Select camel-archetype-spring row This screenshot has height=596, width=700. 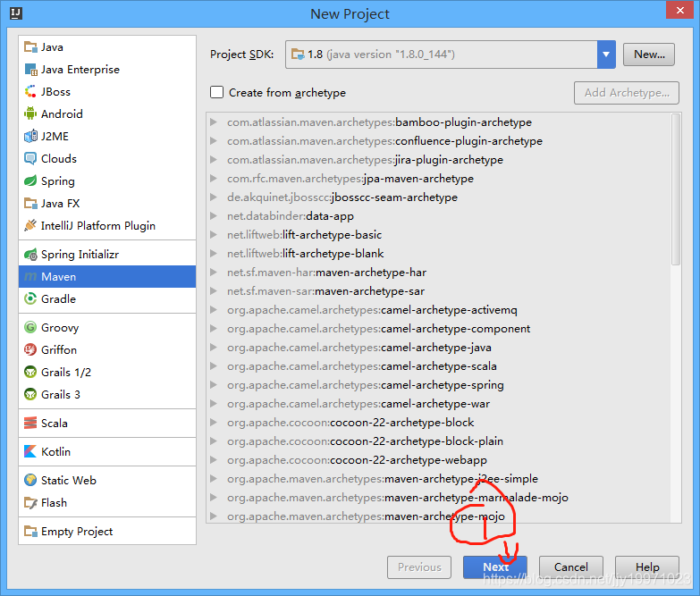coord(440,384)
